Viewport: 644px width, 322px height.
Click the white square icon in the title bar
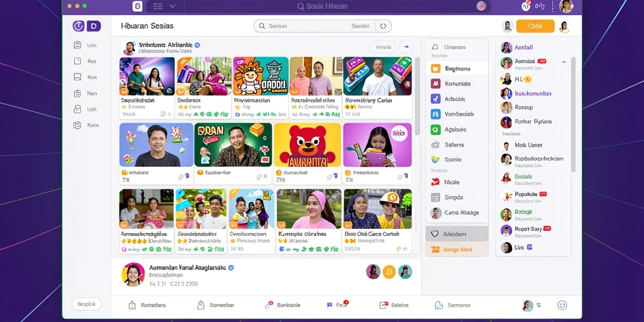[137, 6]
